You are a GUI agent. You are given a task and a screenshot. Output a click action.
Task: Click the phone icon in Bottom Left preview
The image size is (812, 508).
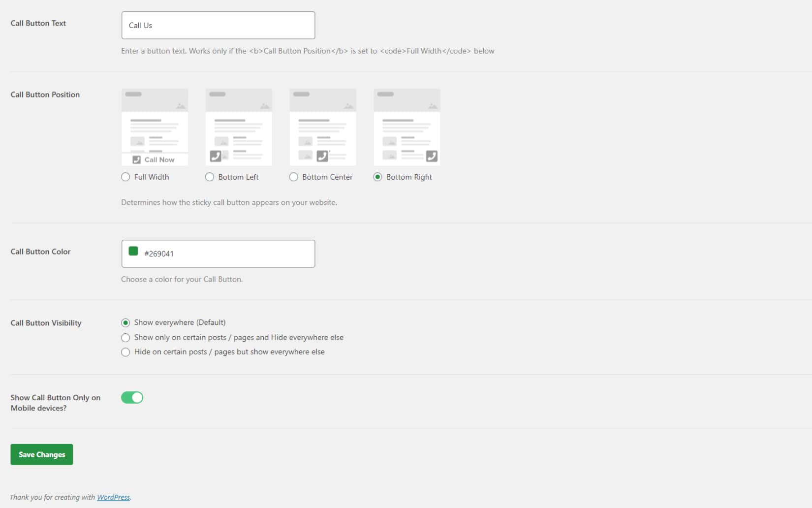pyautogui.click(x=216, y=156)
